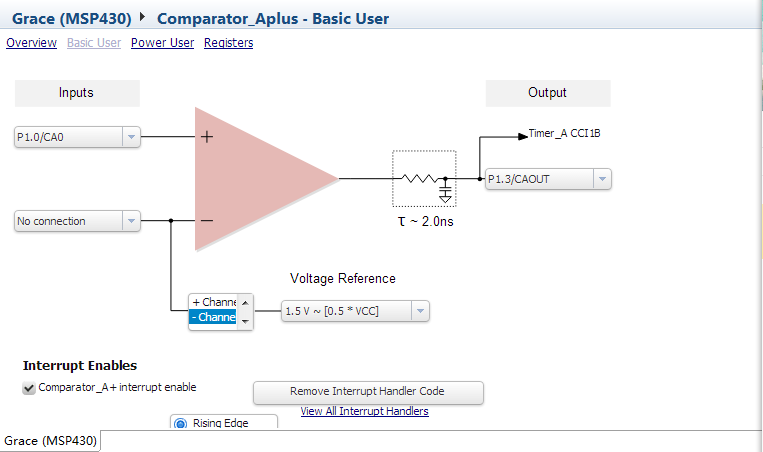763x452 pixels.
Task: Disable Comparator_A+ interrupt enable checkbox
Action: coord(29,388)
